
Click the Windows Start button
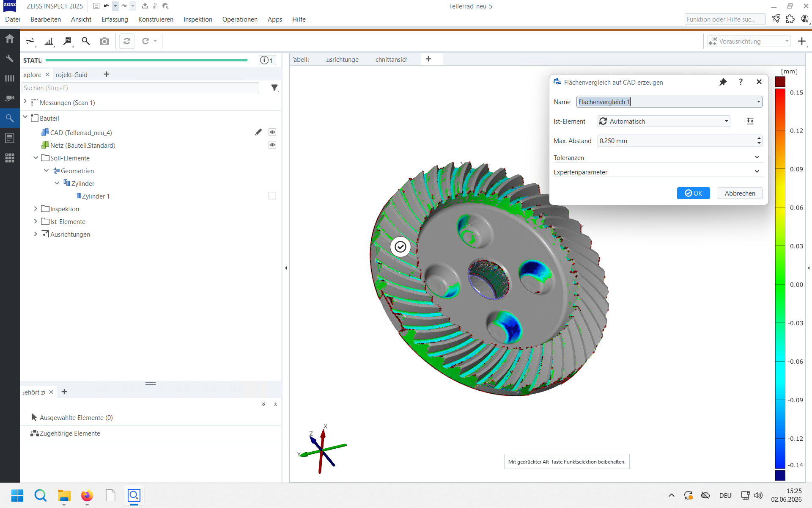17,495
